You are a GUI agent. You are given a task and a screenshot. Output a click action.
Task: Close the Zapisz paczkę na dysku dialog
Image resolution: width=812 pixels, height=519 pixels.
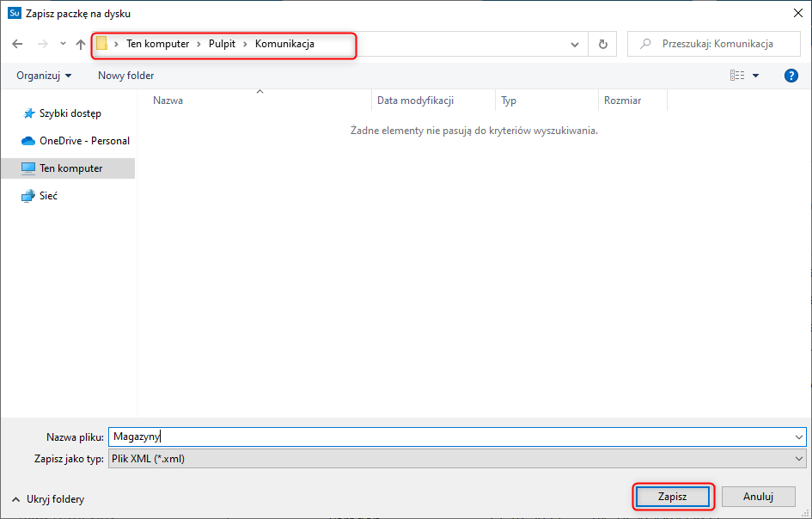[798, 14]
